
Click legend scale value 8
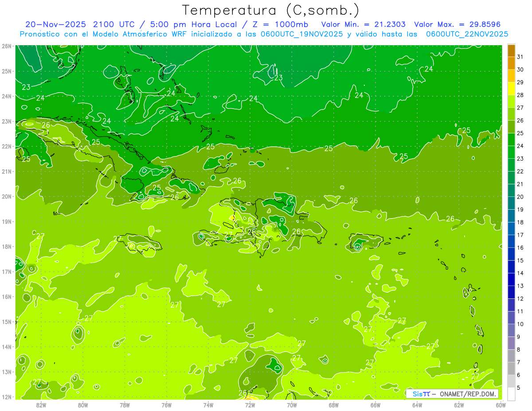click(x=519, y=350)
